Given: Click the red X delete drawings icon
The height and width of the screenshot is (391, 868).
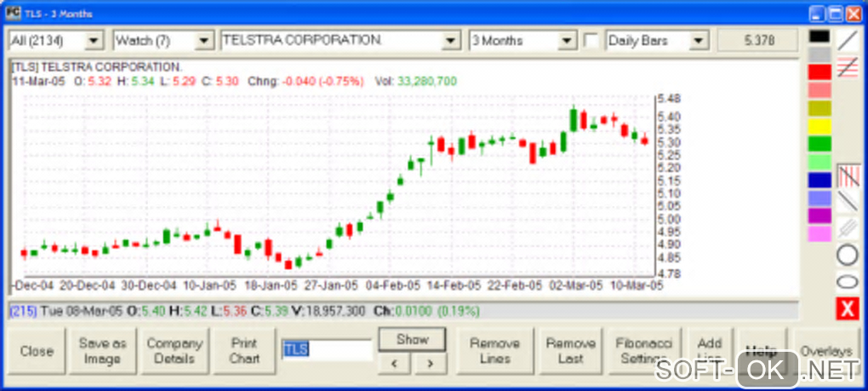Looking at the screenshot, I should [847, 308].
